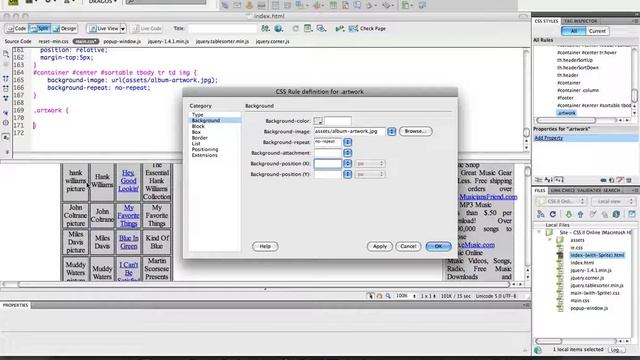Select the Border category in the dialog
Screen dimensions: 640x360
[x=200, y=138]
